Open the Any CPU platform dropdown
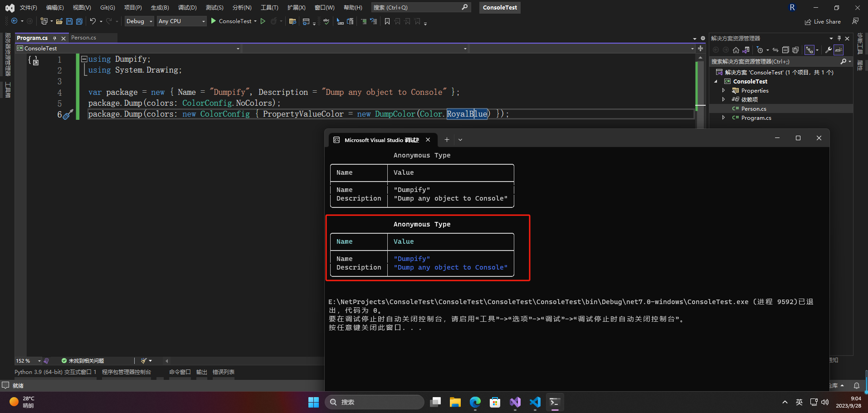The image size is (868, 413). (181, 21)
